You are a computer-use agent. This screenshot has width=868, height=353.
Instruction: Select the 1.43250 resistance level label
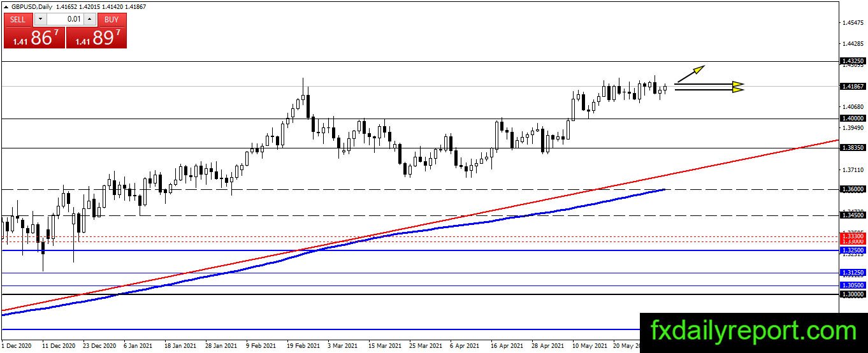tap(853, 61)
